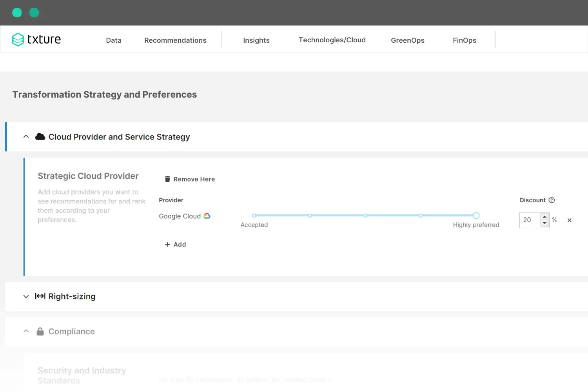Expand the Right-sizing section chevron

26,296
